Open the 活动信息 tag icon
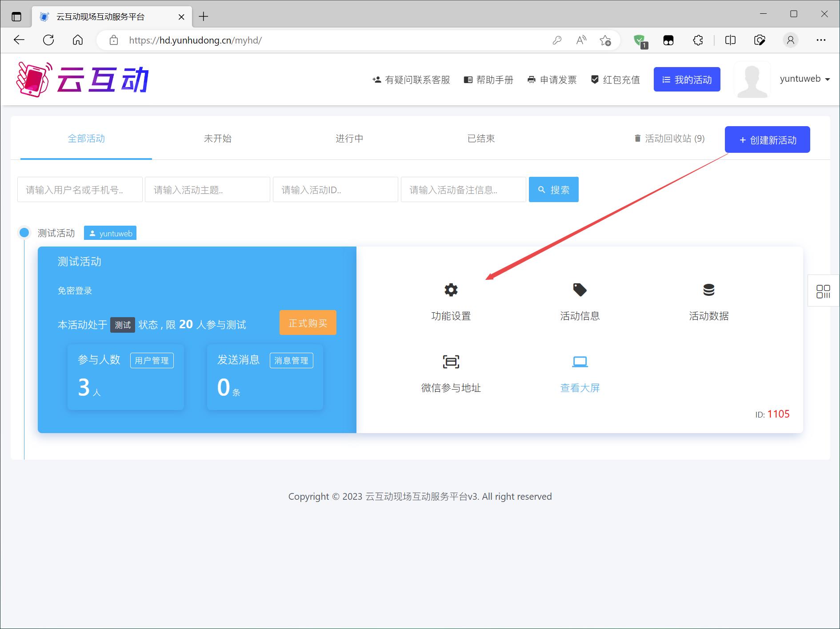This screenshot has width=840, height=629. coord(580,290)
